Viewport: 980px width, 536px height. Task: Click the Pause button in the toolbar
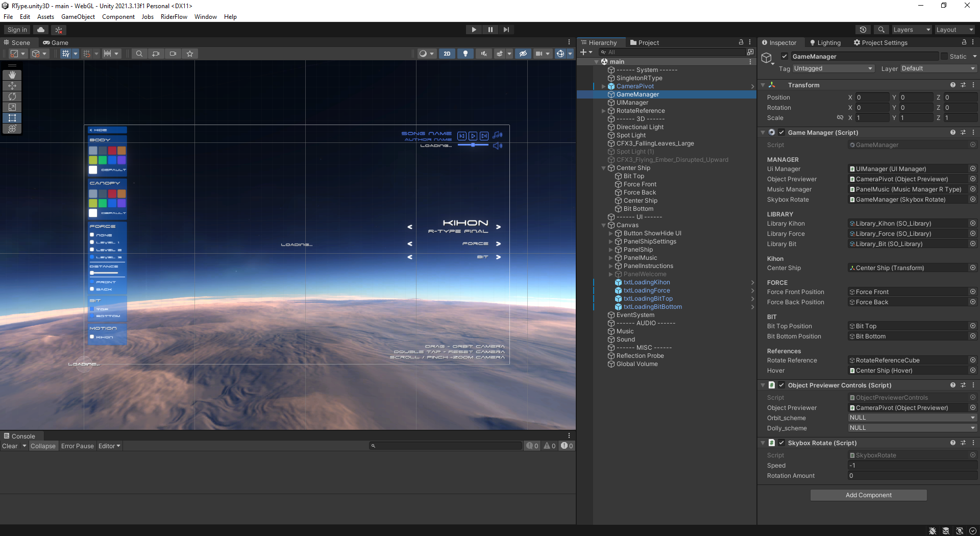pyautogui.click(x=490, y=30)
